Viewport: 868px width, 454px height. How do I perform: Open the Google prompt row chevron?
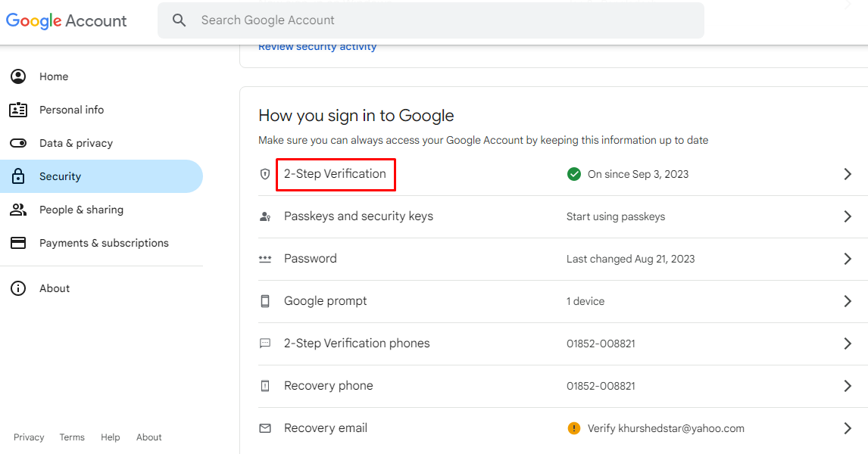(848, 301)
